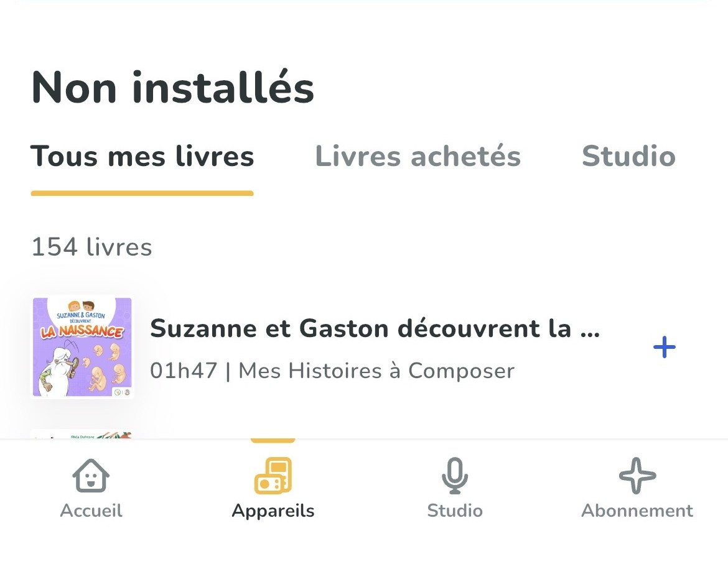Open the La Naissance book cover thumbnail
The height and width of the screenshot is (564, 728).
pyautogui.click(x=82, y=347)
